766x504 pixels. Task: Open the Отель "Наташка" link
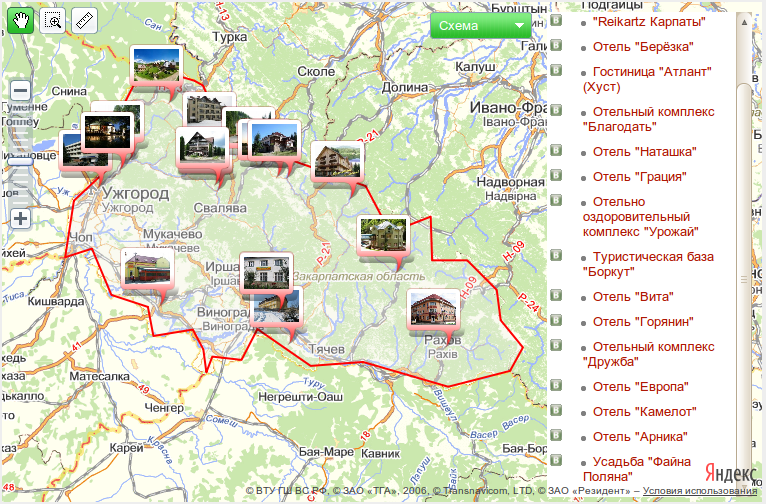click(x=645, y=152)
